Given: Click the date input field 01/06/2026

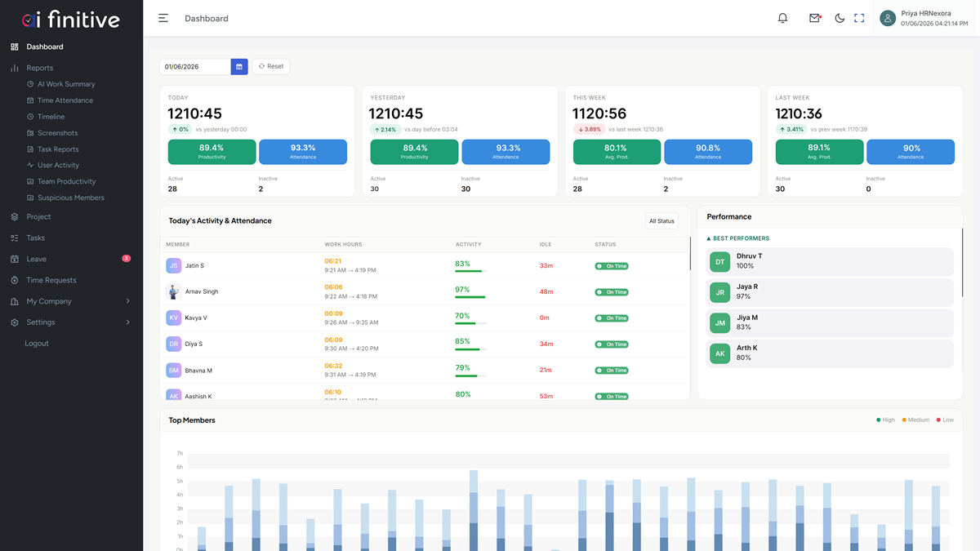Looking at the screenshot, I should (x=195, y=66).
